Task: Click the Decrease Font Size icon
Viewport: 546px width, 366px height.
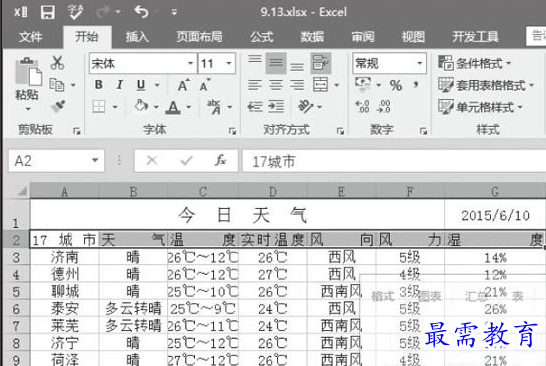Action: [x=205, y=85]
